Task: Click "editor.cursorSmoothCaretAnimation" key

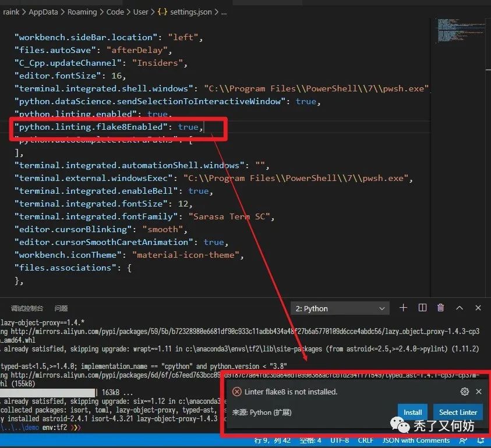Action: (104, 242)
